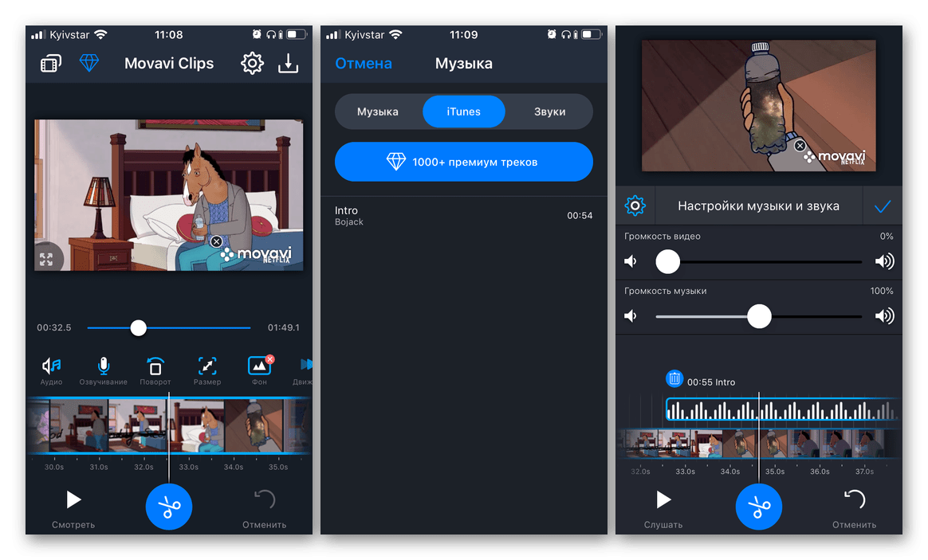Open the premium diamond icon in Movavi Clips

[x=88, y=63]
